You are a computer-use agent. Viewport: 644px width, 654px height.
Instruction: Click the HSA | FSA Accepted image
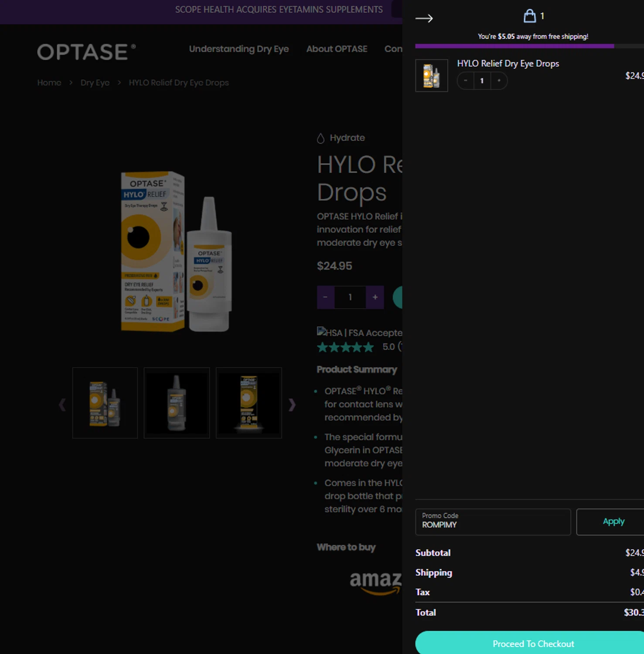point(359,333)
